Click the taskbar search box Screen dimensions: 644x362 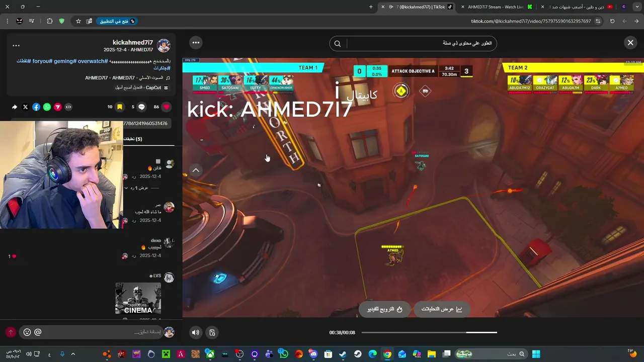491,354
